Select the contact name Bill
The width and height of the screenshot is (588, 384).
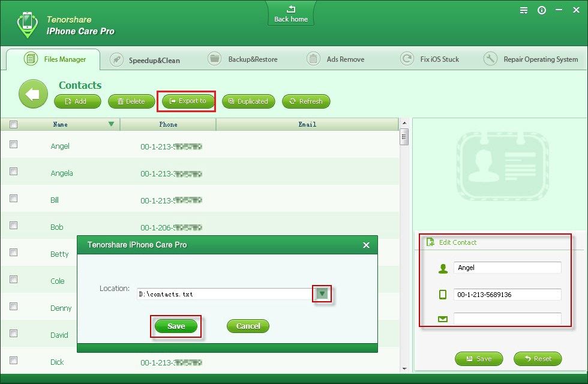click(x=55, y=200)
